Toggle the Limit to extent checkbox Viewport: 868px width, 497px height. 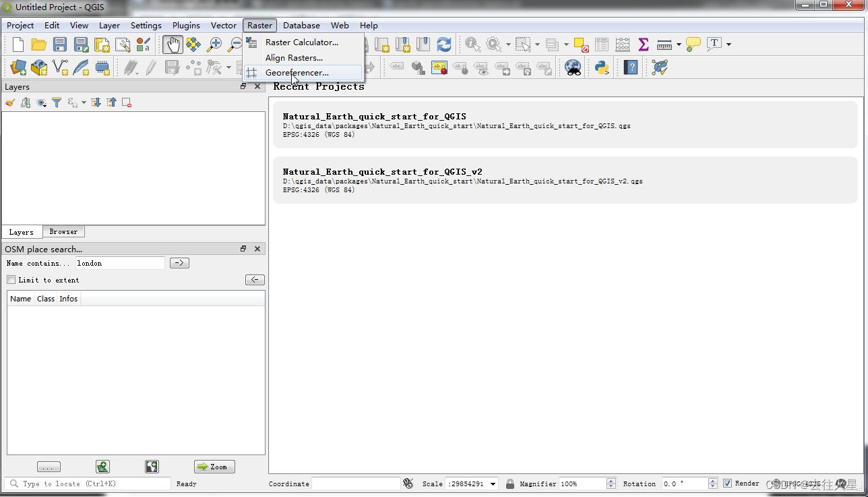click(11, 280)
